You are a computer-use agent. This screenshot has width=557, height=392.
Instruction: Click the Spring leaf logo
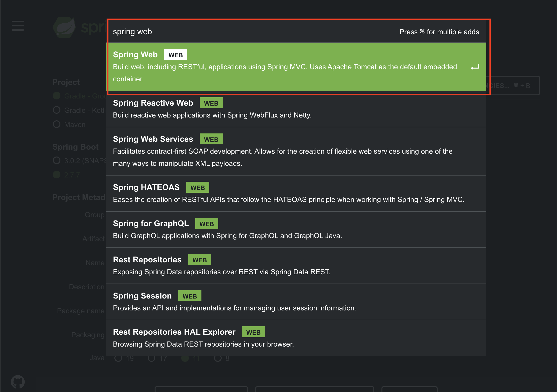click(x=64, y=27)
